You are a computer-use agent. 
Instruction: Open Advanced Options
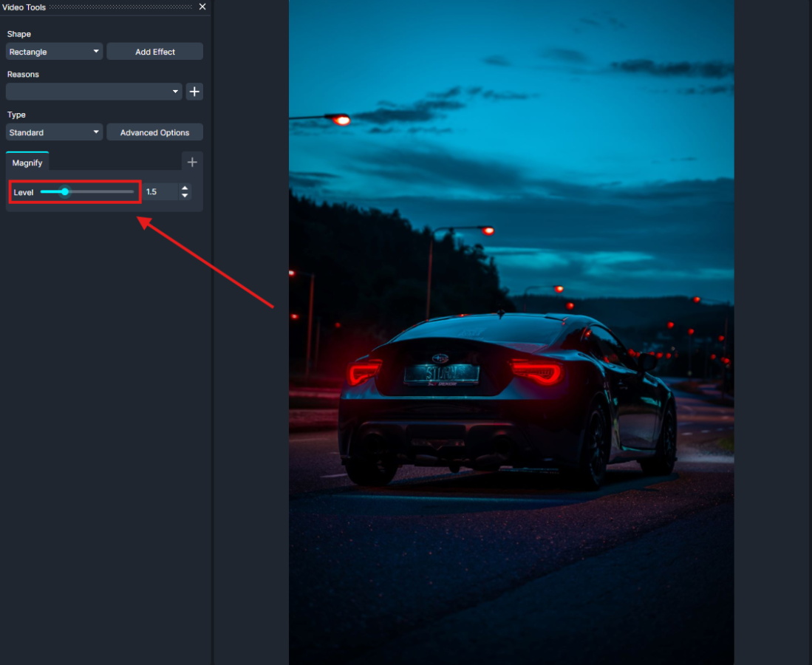pos(154,132)
